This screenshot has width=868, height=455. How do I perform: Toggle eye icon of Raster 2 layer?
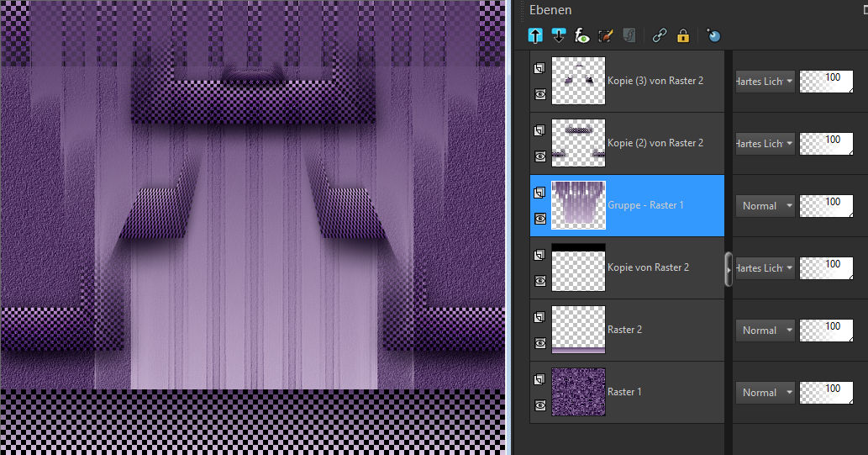[x=539, y=344]
